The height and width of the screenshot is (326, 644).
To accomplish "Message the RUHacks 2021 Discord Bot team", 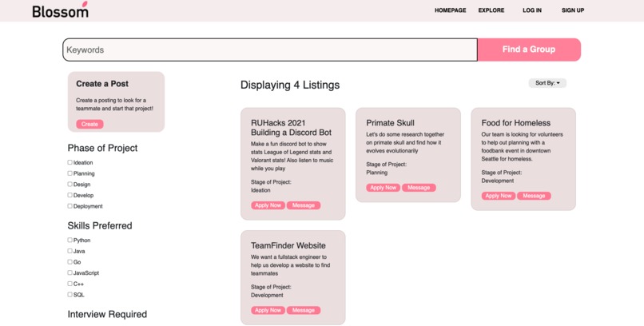I will pyautogui.click(x=304, y=205).
